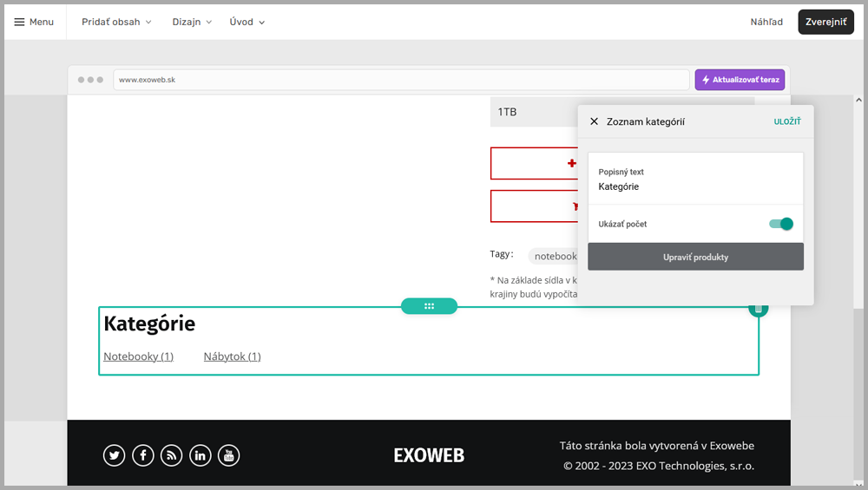Viewport: 868px width, 490px height.
Task: Open the Notebooky (1) category link
Action: [138, 356]
